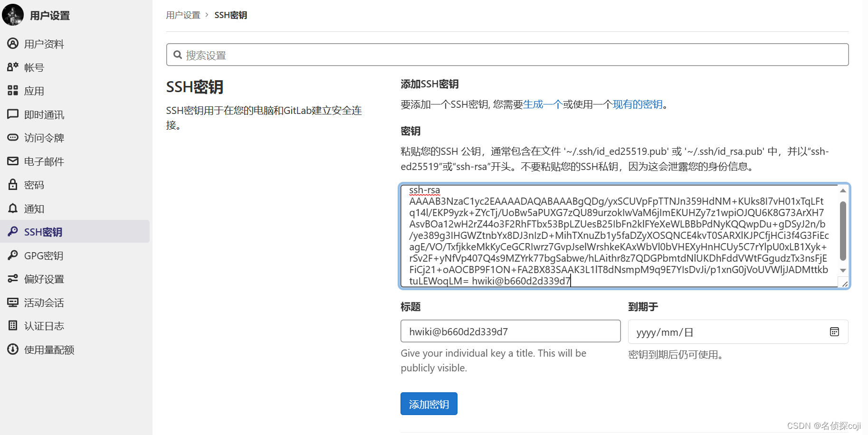Image resolution: width=868 pixels, height=435 pixels.
Task: Click the 即时通讯 sidebar icon
Action: (44, 114)
